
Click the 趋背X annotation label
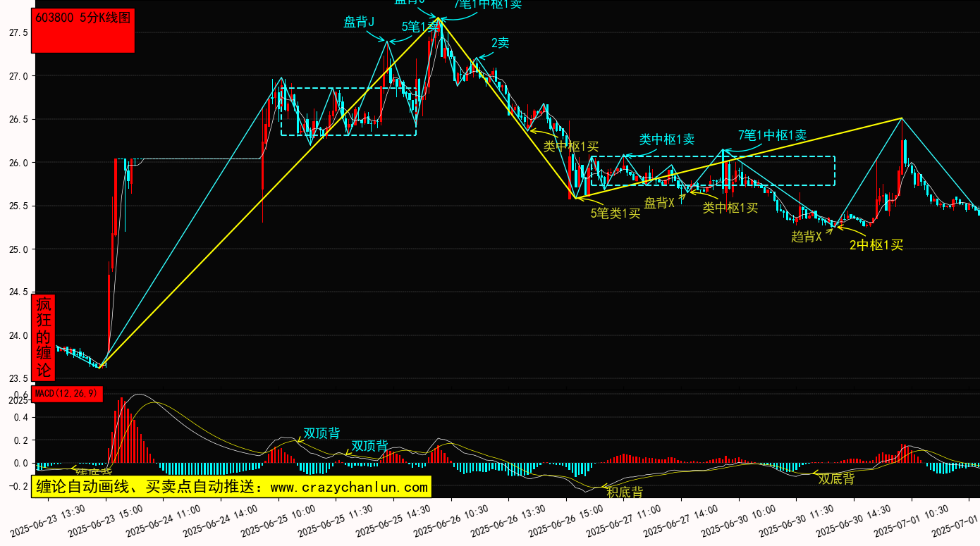tap(807, 237)
